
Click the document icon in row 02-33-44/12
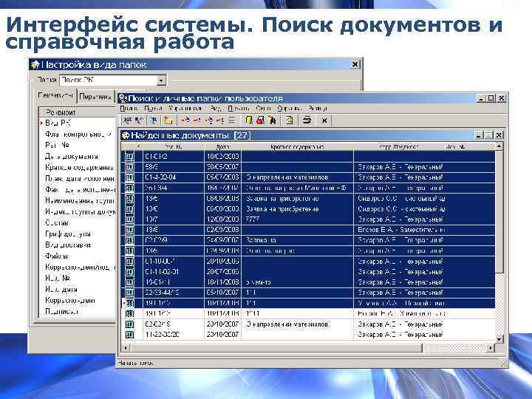tap(129, 293)
